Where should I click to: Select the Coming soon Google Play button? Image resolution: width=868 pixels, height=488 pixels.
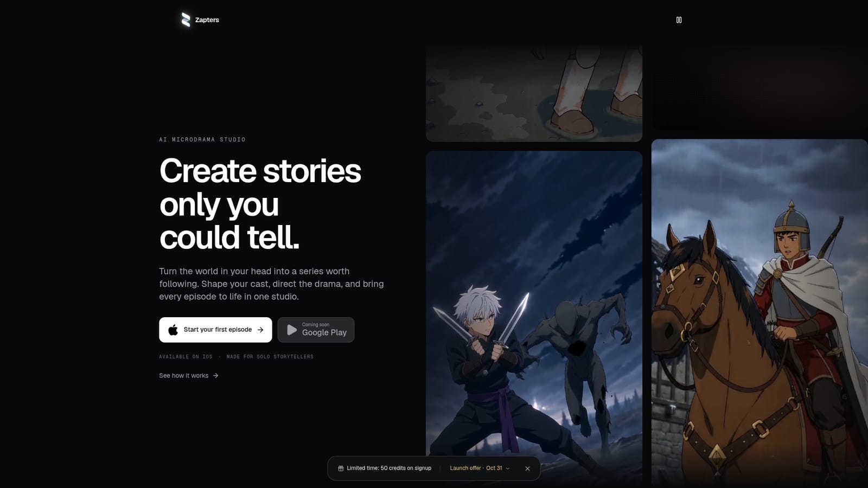316,330
